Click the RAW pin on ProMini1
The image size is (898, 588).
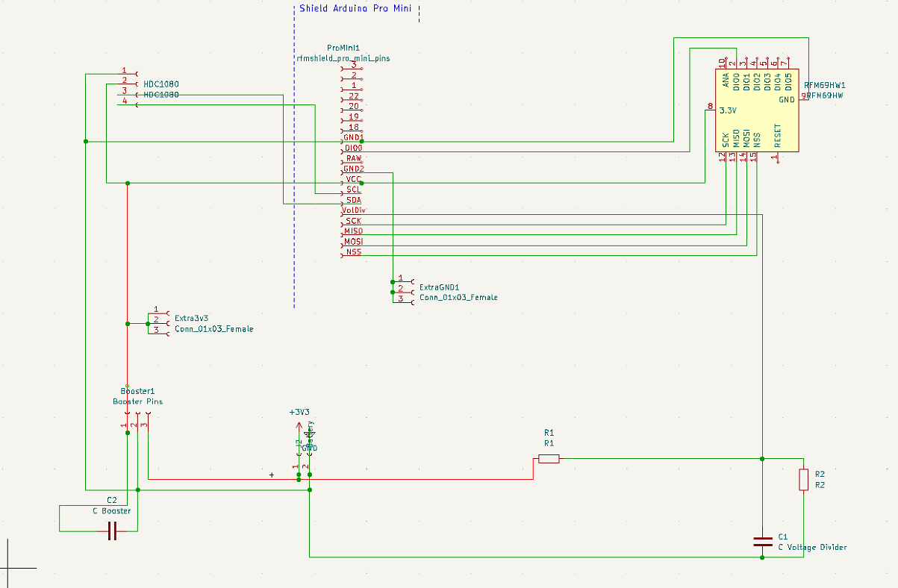tap(354, 158)
